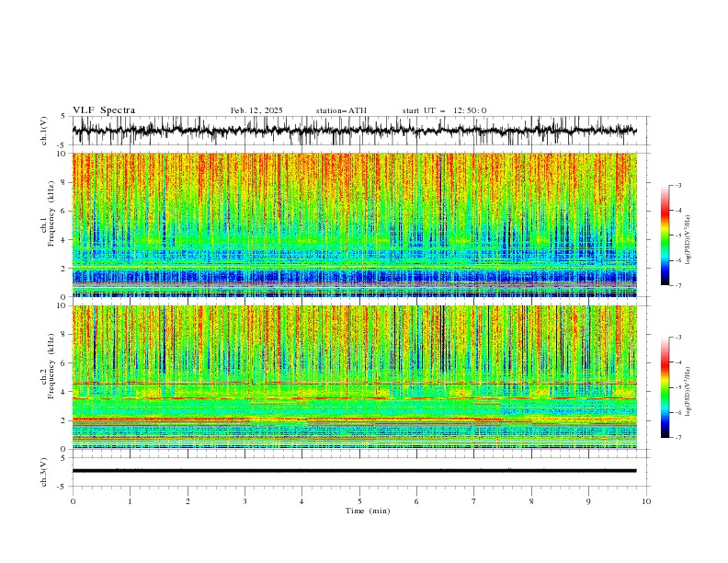Click the "-5" label on ch.1 color bar
Image resolution: width=728 pixels, height=563 pixels.
click(677, 236)
